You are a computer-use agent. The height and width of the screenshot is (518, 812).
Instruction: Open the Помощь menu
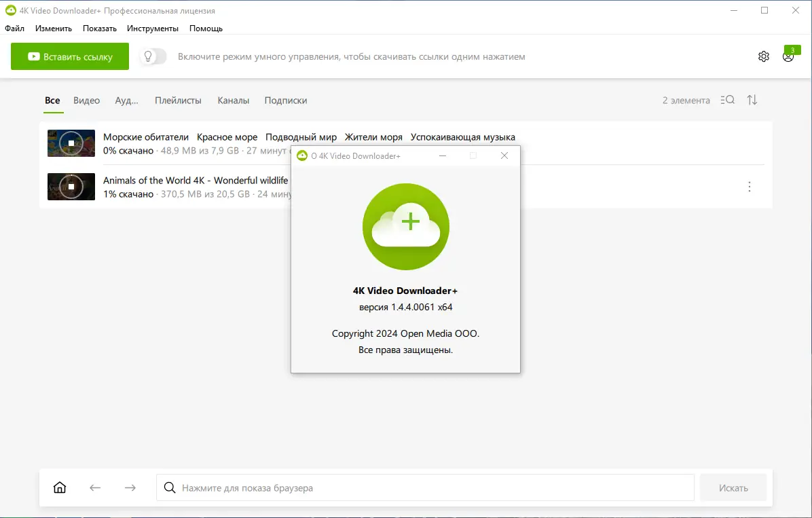coord(206,29)
